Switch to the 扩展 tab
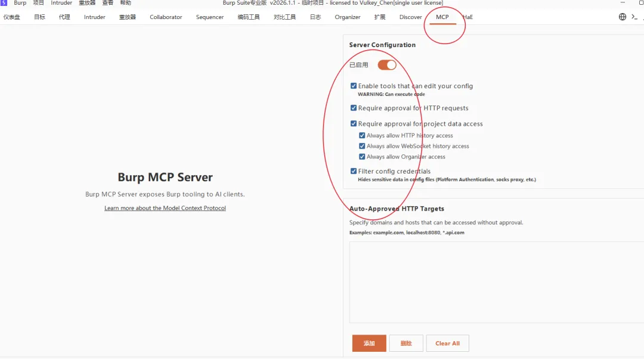The width and height of the screenshot is (644, 359). [x=380, y=17]
